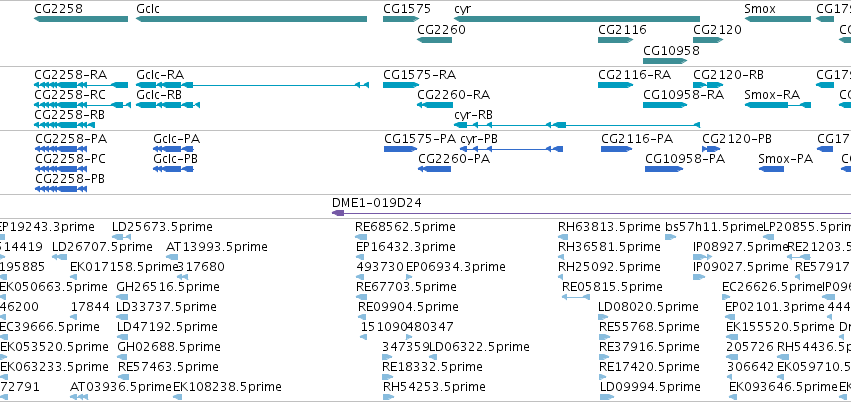This screenshot has height=402, width=851.
Task: Click the Smox-PA protein arrow
Action: (771, 169)
